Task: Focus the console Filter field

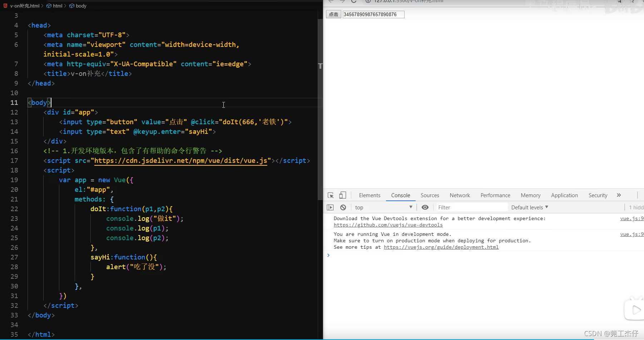Action: (472, 208)
